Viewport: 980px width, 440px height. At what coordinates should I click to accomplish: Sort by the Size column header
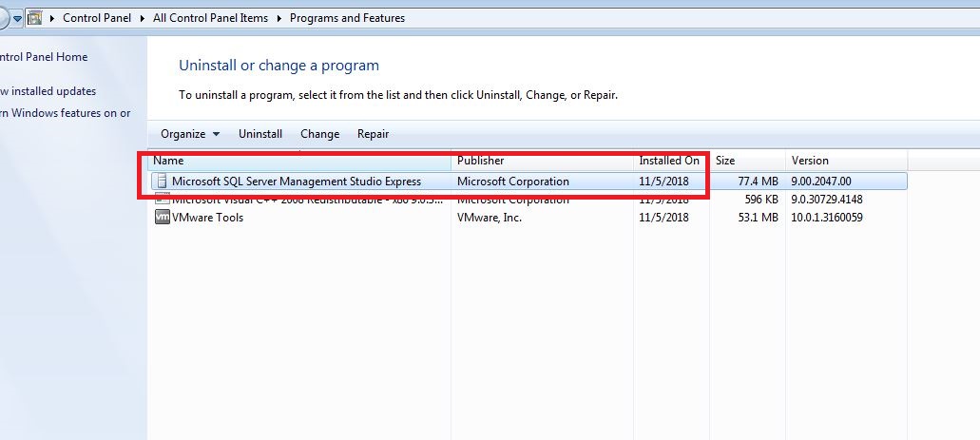pos(747,161)
